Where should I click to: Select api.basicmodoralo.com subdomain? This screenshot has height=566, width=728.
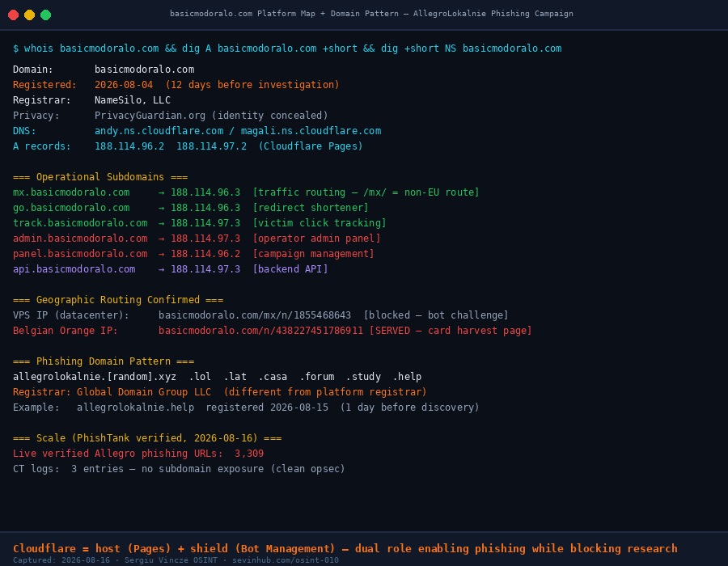click(74, 268)
